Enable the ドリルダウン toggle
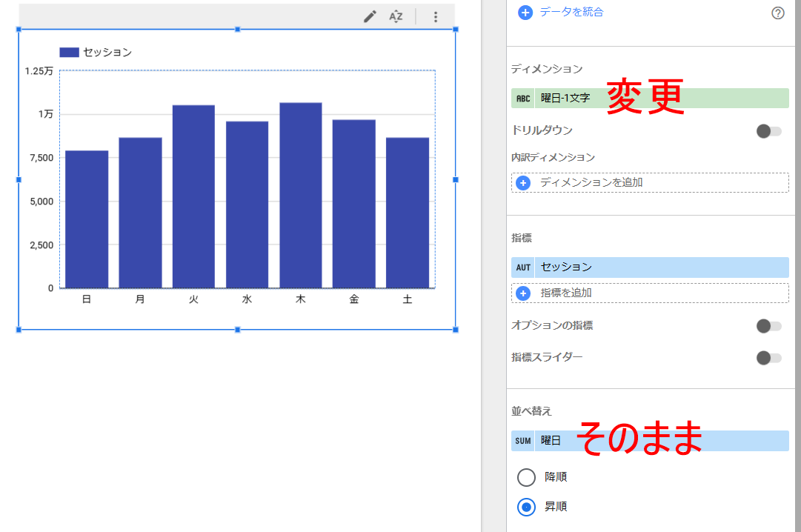Image resolution: width=801 pixels, height=532 pixels. [x=768, y=131]
